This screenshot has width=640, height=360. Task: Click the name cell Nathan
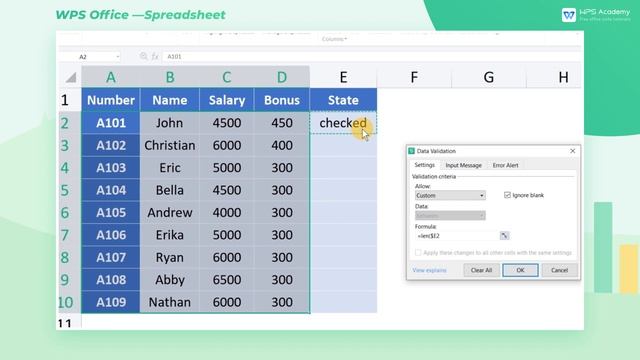[x=170, y=302]
